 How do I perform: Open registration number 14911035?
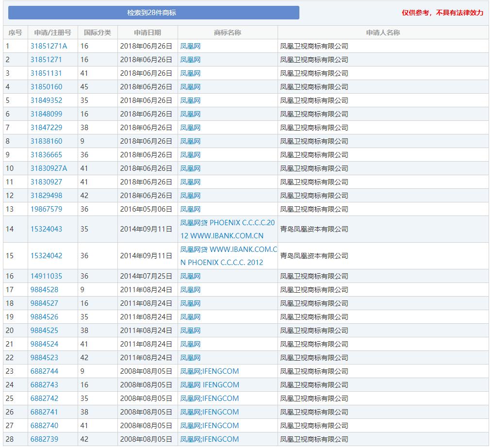click(x=46, y=276)
